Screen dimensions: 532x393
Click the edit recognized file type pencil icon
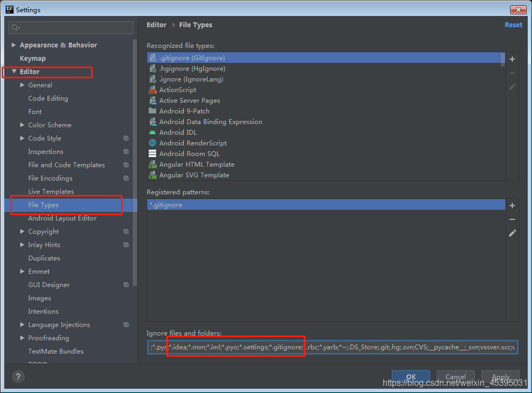coord(512,87)
